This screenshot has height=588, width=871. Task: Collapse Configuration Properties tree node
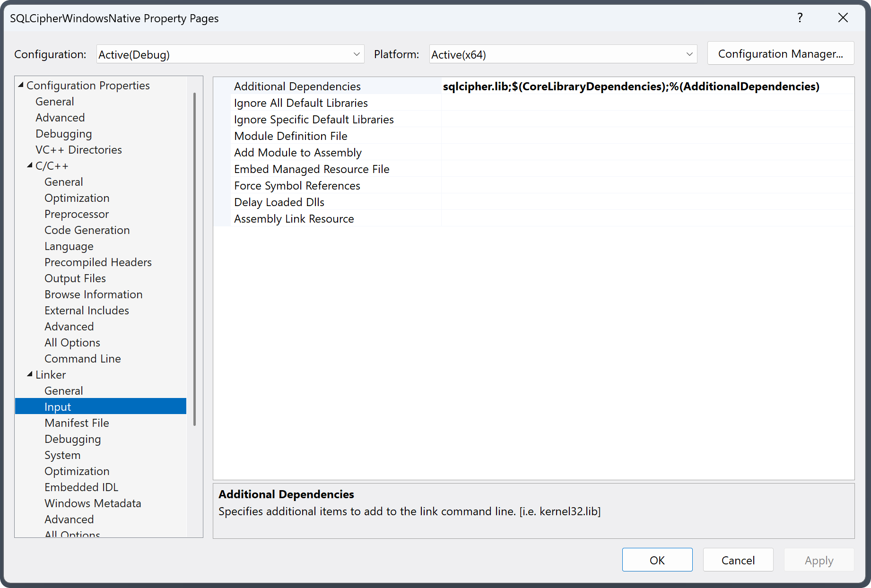[x=21, y=85]
